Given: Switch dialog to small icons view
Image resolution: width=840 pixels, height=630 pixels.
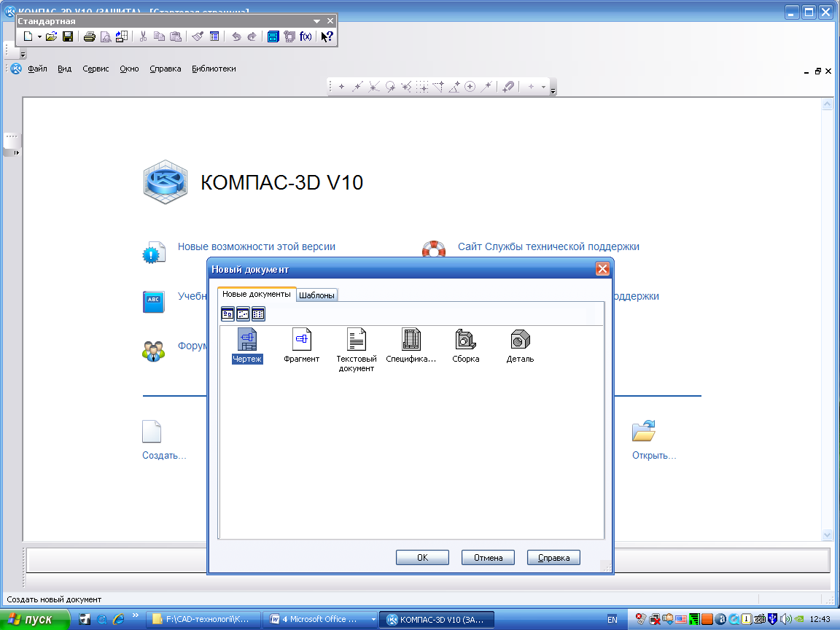Looking at the screenshot, I should (244, 314).
